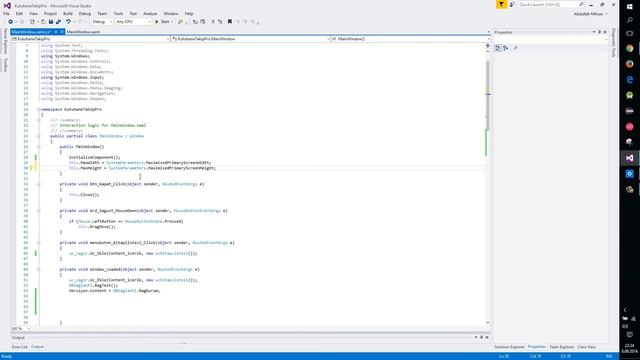Click the Navigate Backward toolbar icon
Viewport: 640px width, 360px height.
11,22
